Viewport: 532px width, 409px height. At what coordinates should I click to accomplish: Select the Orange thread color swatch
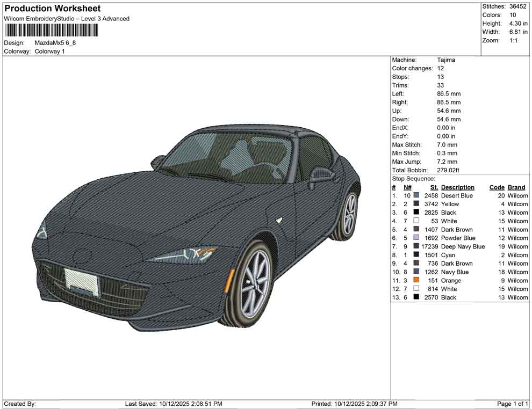[416, 281]
